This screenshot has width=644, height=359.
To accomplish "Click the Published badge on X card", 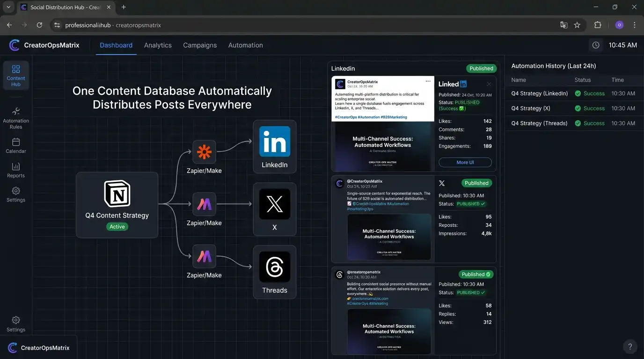I will [x=476, y=183].
